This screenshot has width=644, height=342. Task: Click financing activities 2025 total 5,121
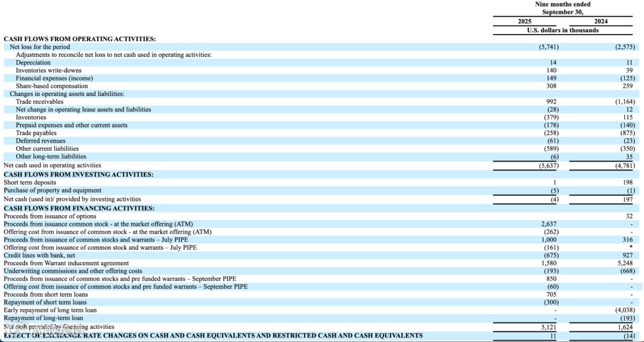pyautogui.click(x=549, y=327)
